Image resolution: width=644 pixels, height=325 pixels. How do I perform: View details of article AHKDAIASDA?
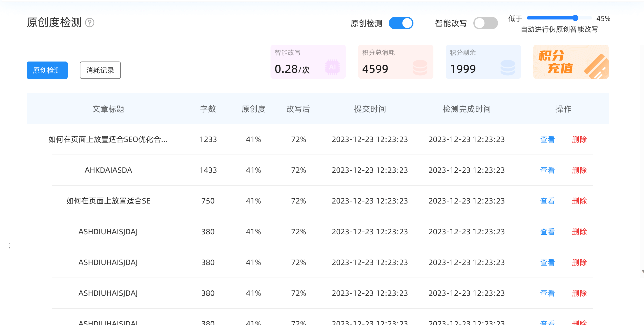click(x=547, y=170)
